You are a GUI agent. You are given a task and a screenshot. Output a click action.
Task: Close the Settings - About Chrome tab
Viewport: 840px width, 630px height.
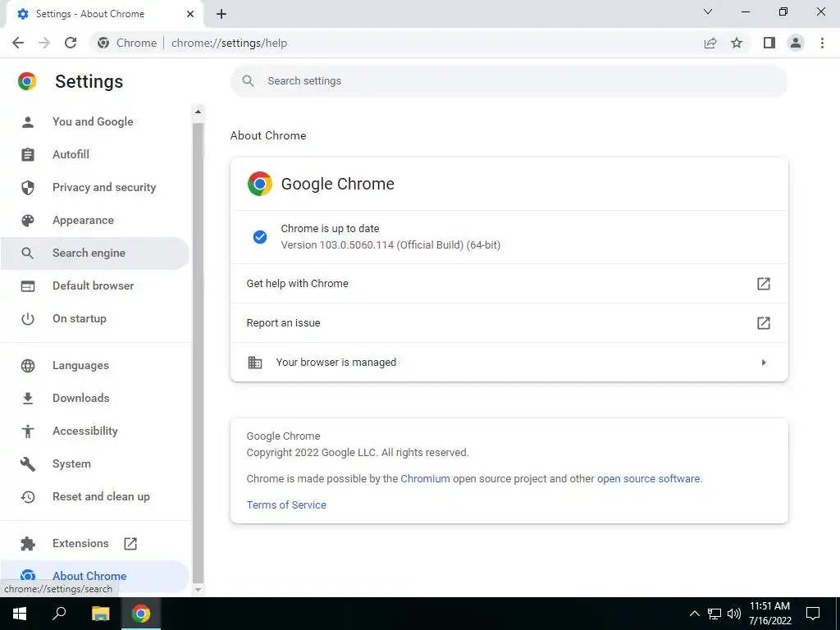[190, 14]
